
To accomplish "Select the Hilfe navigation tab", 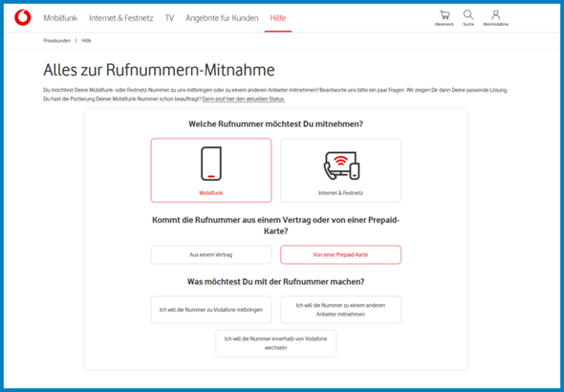I will (x=277, y=18).
